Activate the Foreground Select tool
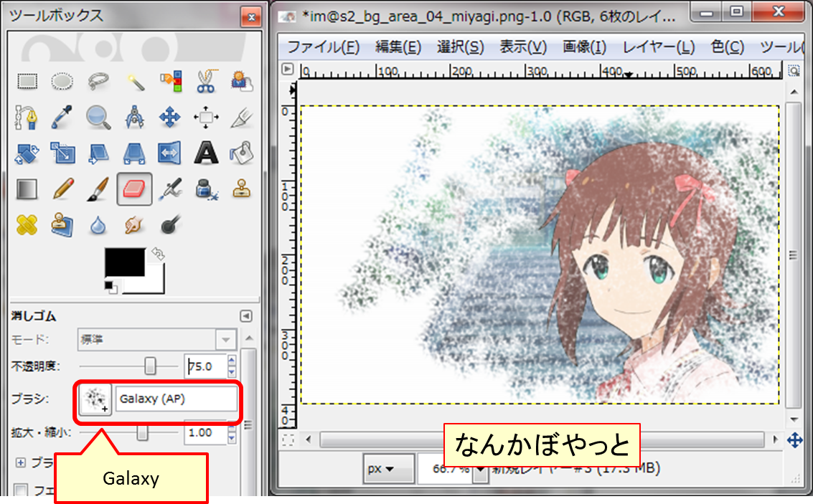This screenshot has height=504, width=813. tap(242, 81)
